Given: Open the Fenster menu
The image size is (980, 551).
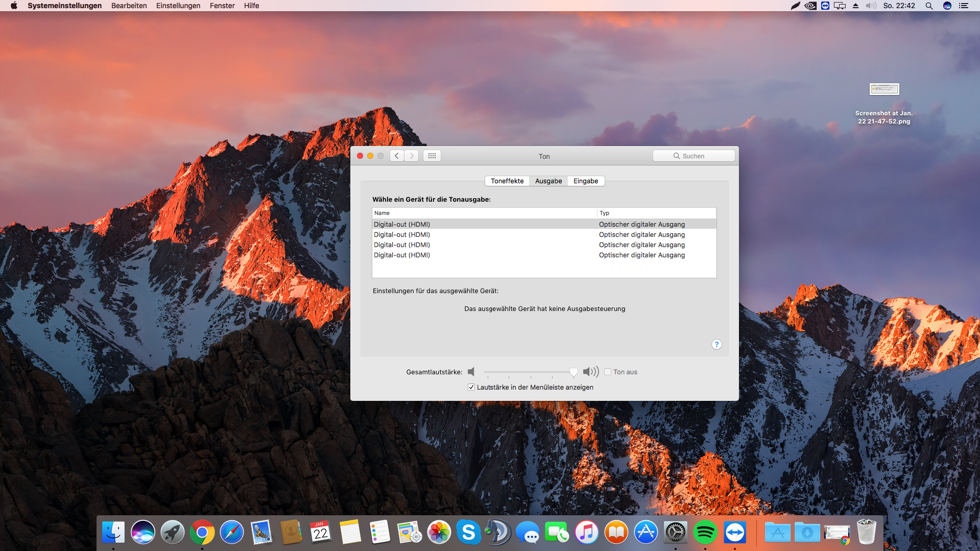Looking at the screenshot, I should pos(222,6).
